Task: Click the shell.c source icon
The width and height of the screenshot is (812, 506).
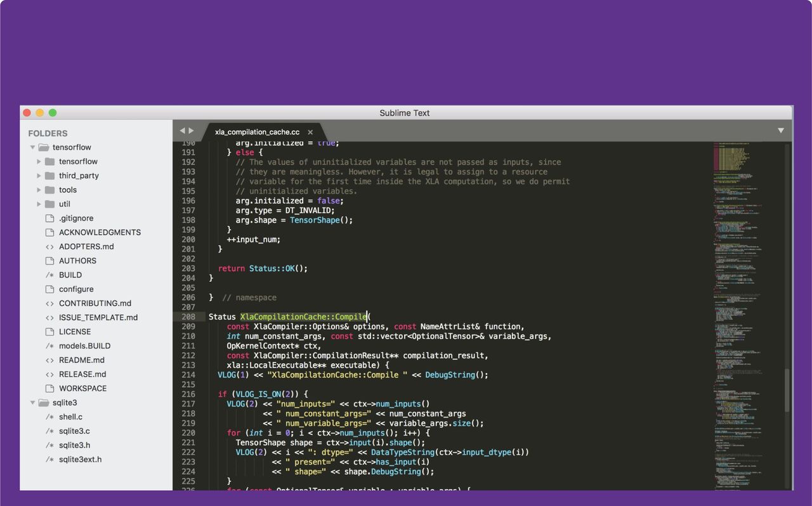Action: (x=49, y=416)
